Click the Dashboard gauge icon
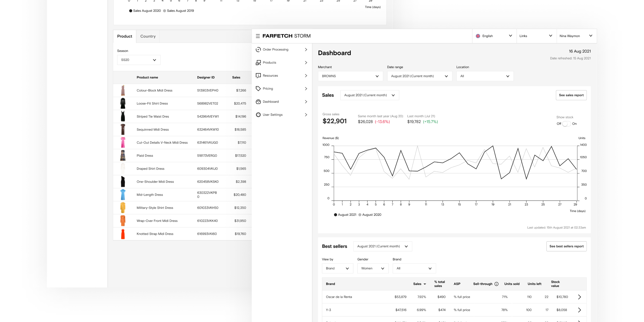This screenshot has height=322, width=644. [258, 102]
